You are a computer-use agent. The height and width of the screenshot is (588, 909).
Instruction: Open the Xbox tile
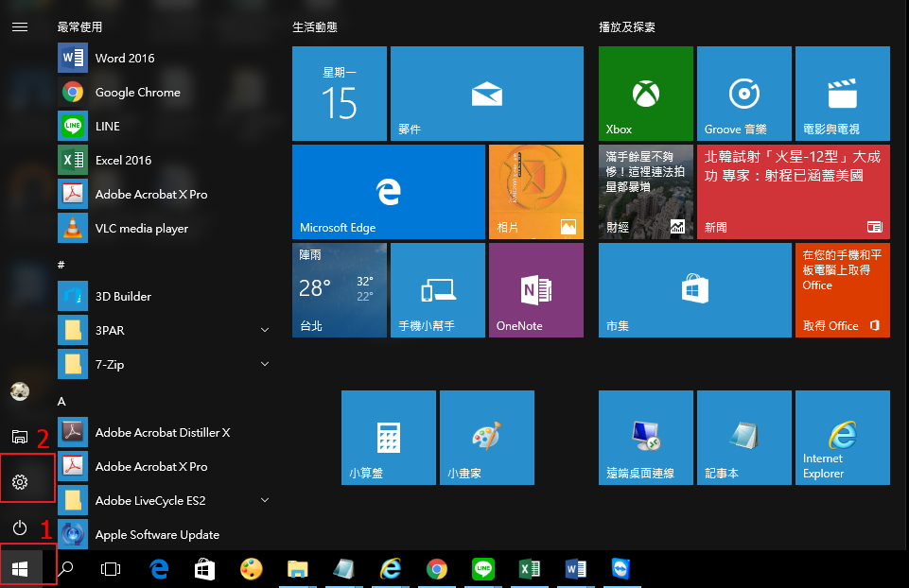[x=646, y=94]
